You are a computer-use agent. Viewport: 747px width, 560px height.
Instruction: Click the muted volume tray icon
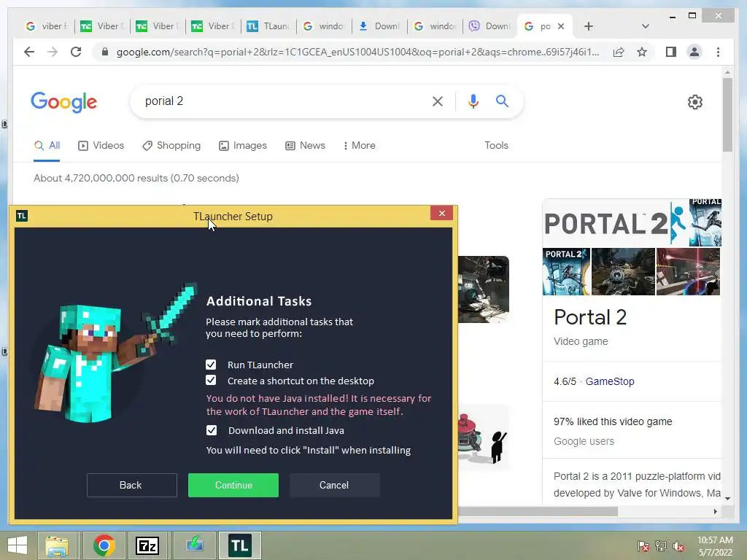(678, 546)
